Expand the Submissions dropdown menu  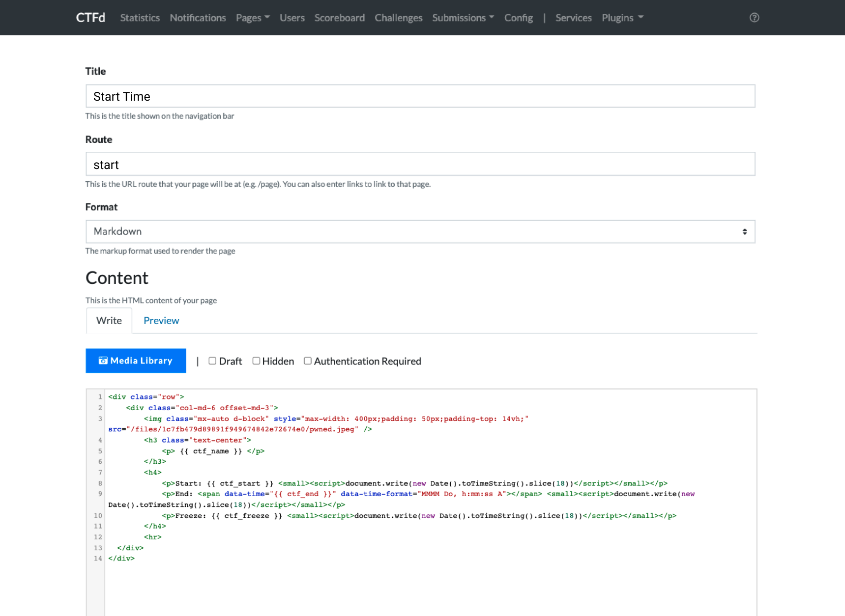[x=463, y=18]
